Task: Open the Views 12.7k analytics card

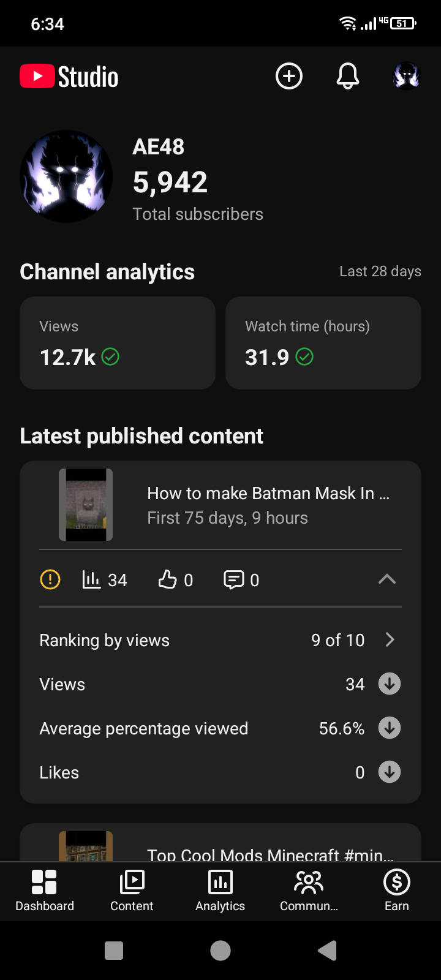Action: tap(118, 343)
